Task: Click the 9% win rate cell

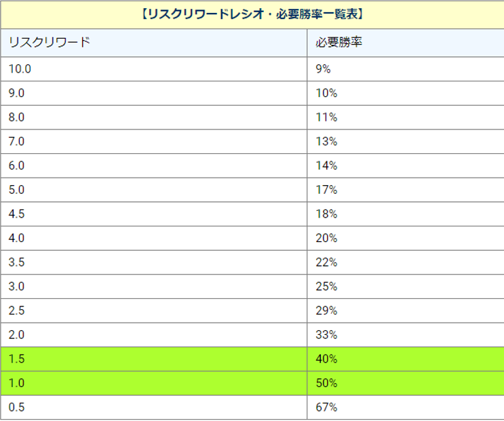Action: click(x=323, y=68)
